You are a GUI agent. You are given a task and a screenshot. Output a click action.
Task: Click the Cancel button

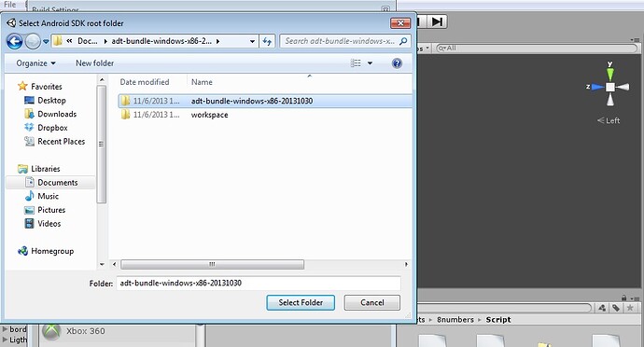point(372,302)
